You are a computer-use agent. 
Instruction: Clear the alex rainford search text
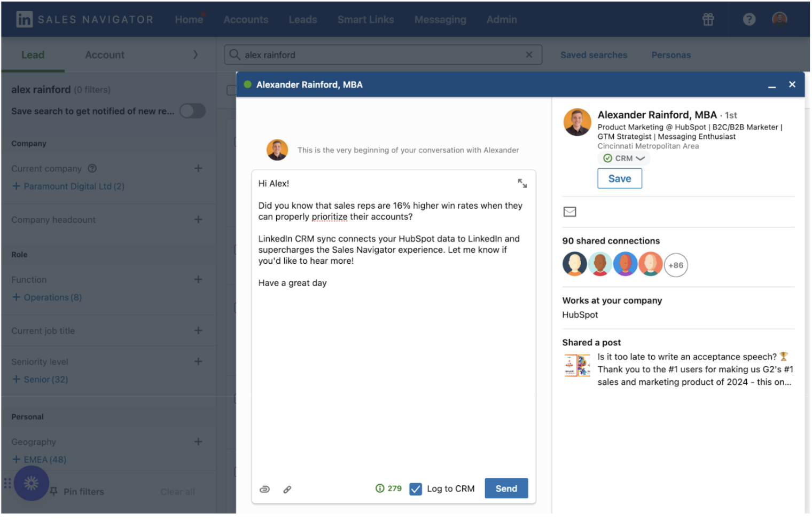click(x=529, y=54)
